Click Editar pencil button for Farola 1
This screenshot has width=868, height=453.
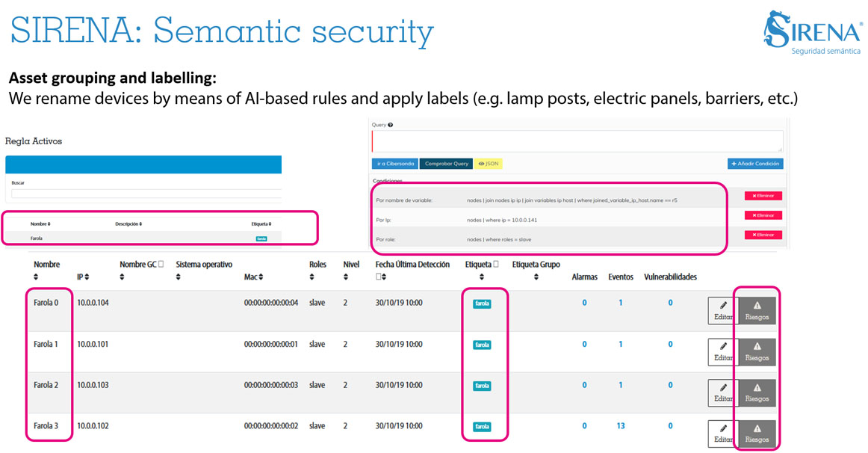click(722, 351)
